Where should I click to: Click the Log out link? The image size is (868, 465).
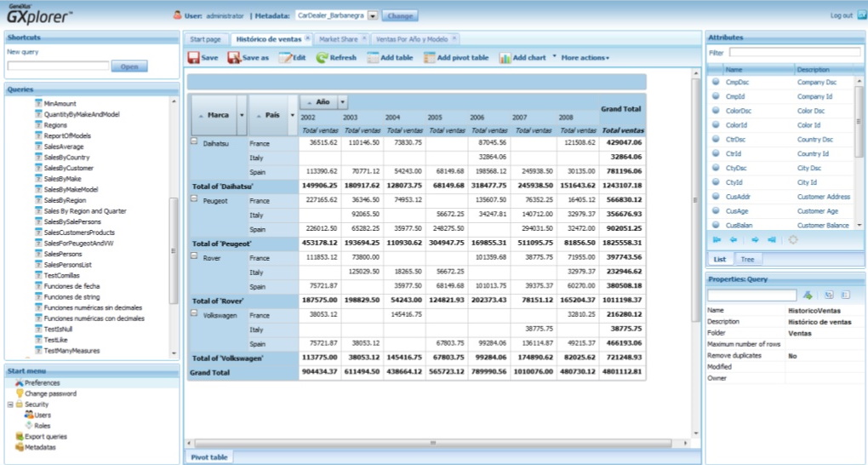tap(841, 15)
